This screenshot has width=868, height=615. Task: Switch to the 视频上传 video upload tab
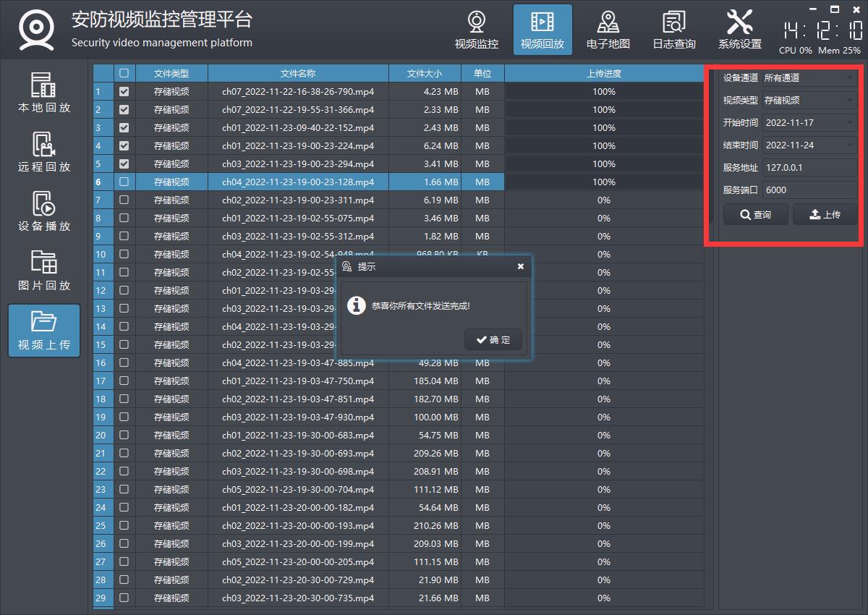(44, 330)
